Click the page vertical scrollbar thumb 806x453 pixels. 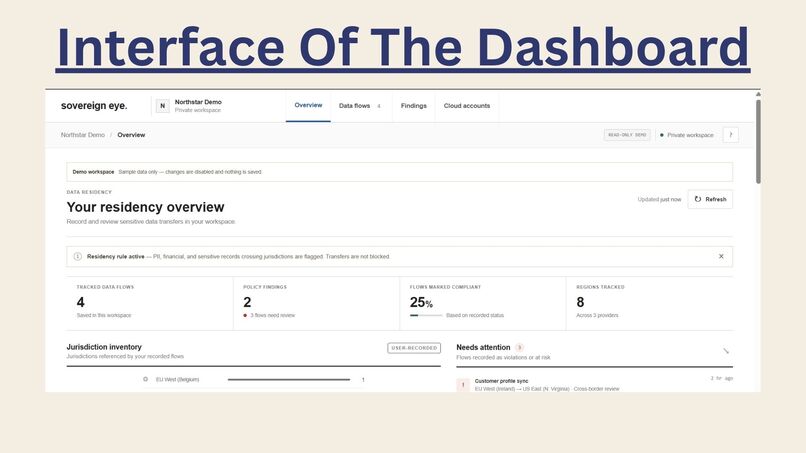[758, 141]
